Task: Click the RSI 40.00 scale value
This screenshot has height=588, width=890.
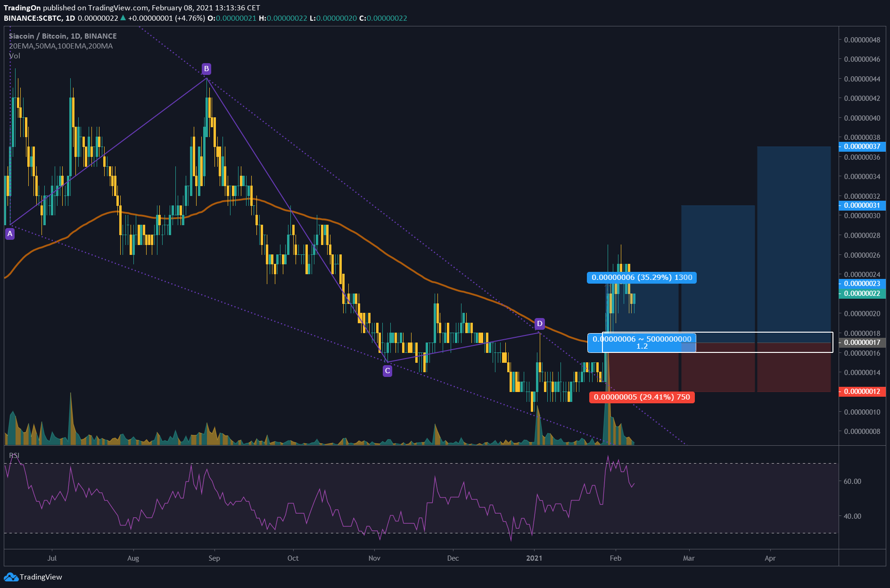Action: [x=852, y=516]
